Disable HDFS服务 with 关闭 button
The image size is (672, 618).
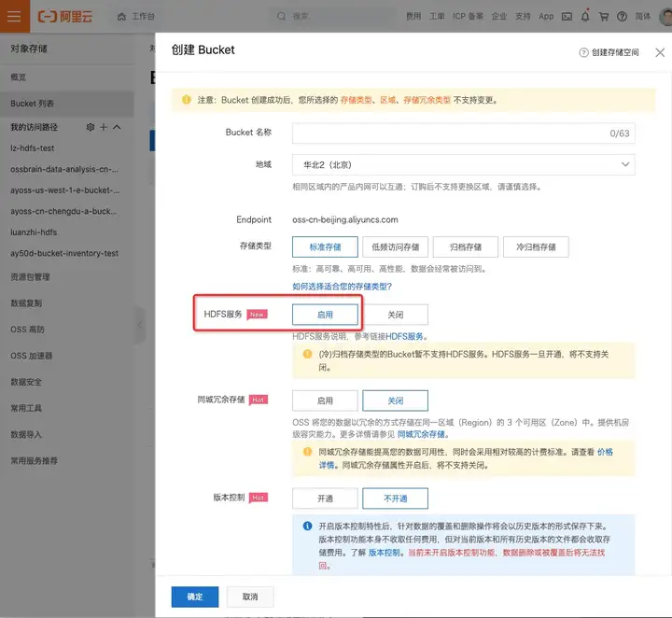point(395,315)
